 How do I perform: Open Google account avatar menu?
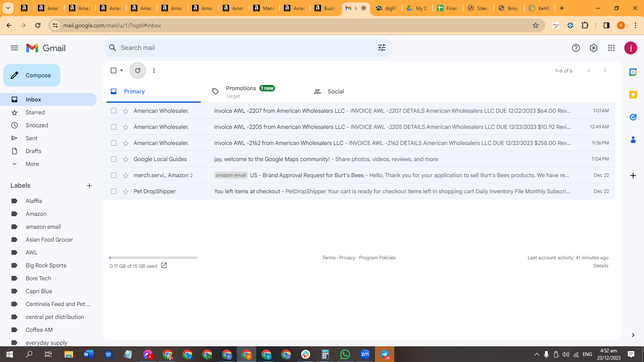click(x=631, y=48)
